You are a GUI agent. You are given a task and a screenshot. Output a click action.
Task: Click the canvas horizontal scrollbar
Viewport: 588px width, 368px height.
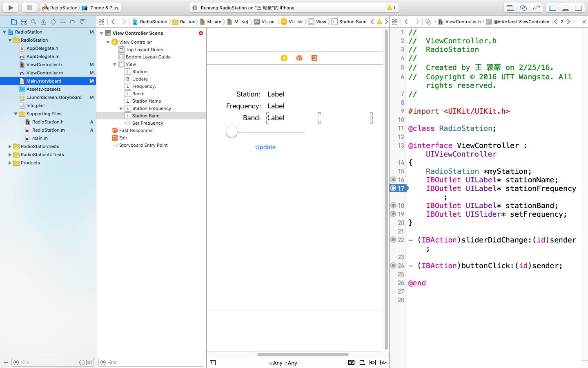[303, 355]
